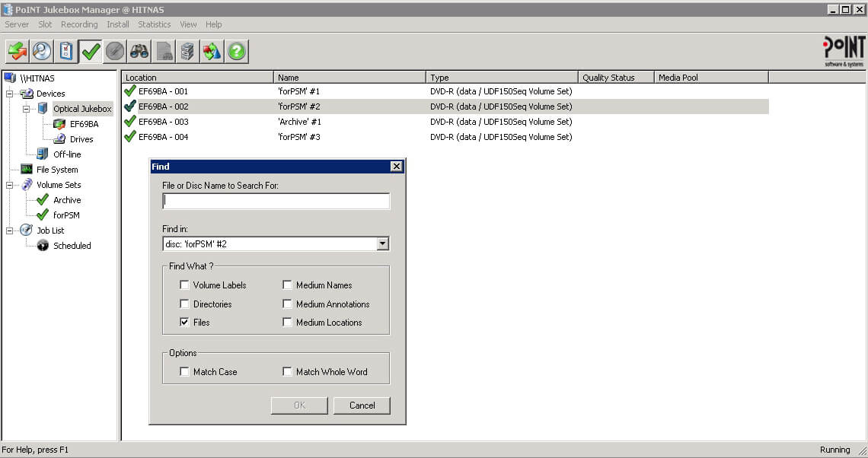Toggle the green checkmark toolbar button

tap(91, 52)
